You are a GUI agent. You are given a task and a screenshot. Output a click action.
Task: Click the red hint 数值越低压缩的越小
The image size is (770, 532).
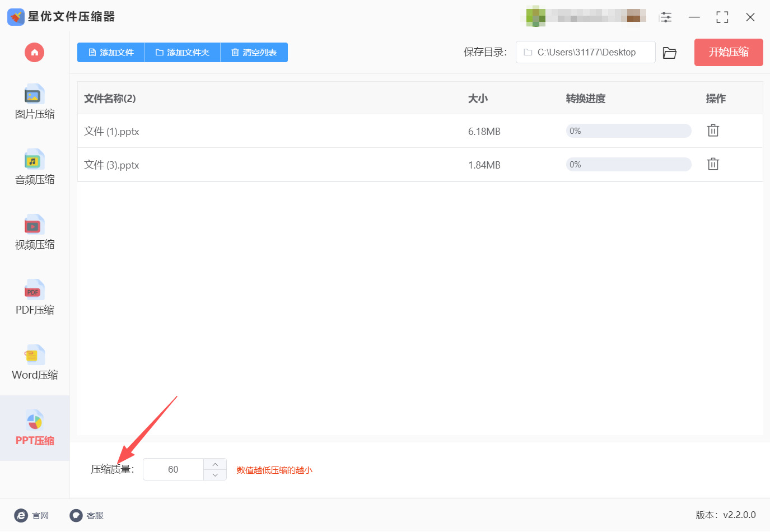pyautogui.click(x=274, y=470)
